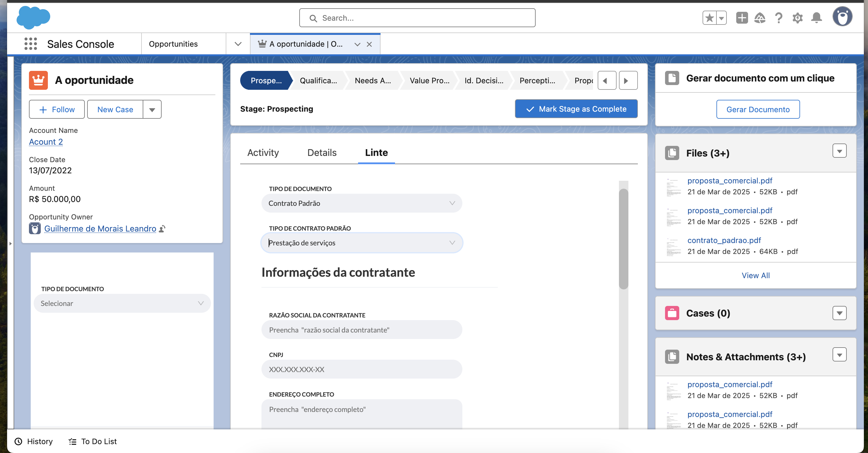
Task: Open the Help question mark icon
Action: tap(778, 18)
